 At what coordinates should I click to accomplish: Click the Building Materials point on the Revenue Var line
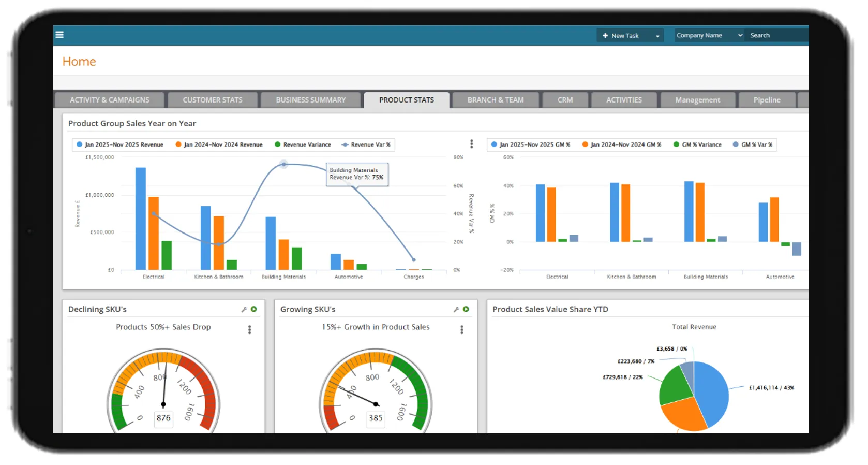pos(283,164)
